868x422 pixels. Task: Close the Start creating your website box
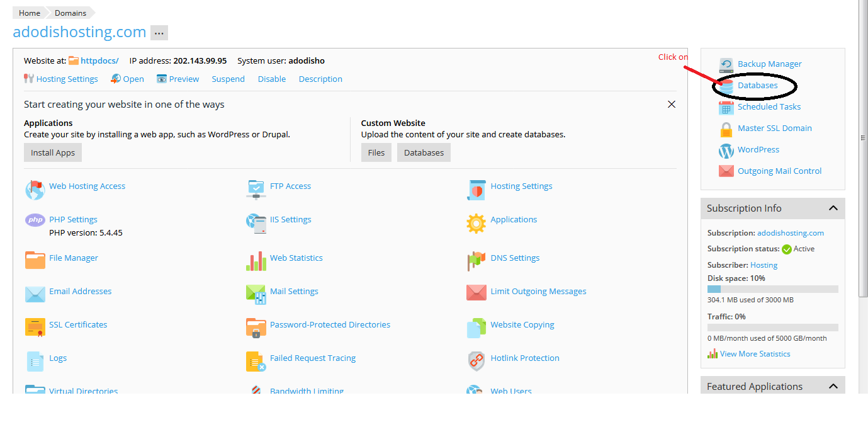pyautogui.click(x=672, y=104)
